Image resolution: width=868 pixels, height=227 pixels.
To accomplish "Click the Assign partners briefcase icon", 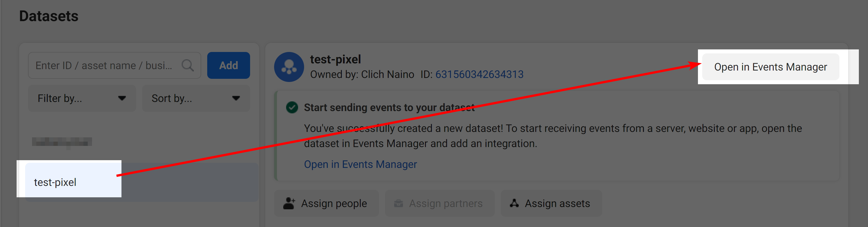I will 399,203.
